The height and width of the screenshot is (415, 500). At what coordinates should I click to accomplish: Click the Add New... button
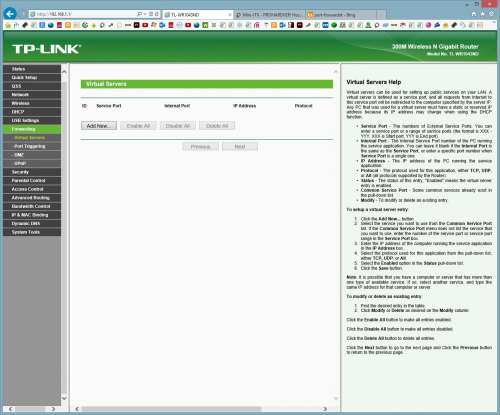(x=99, y=126)
